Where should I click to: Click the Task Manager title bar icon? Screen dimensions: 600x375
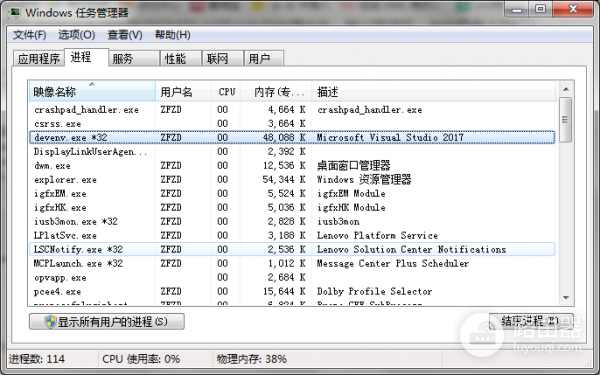(x=15, y=12)
